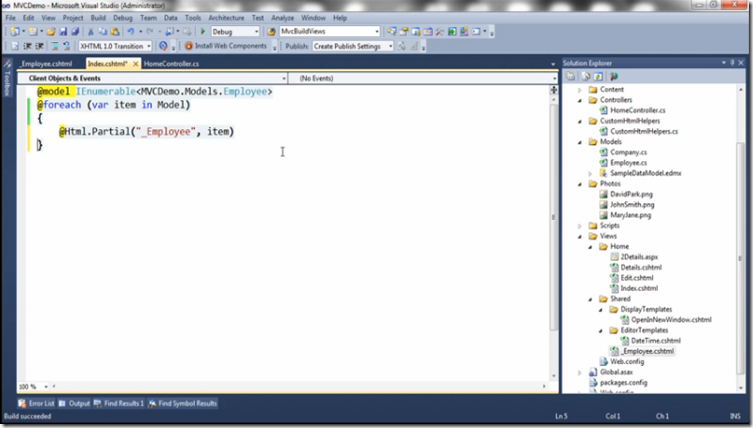
Task: Undo the last edit with the undo arrow
Action: (x=131, y=32)
